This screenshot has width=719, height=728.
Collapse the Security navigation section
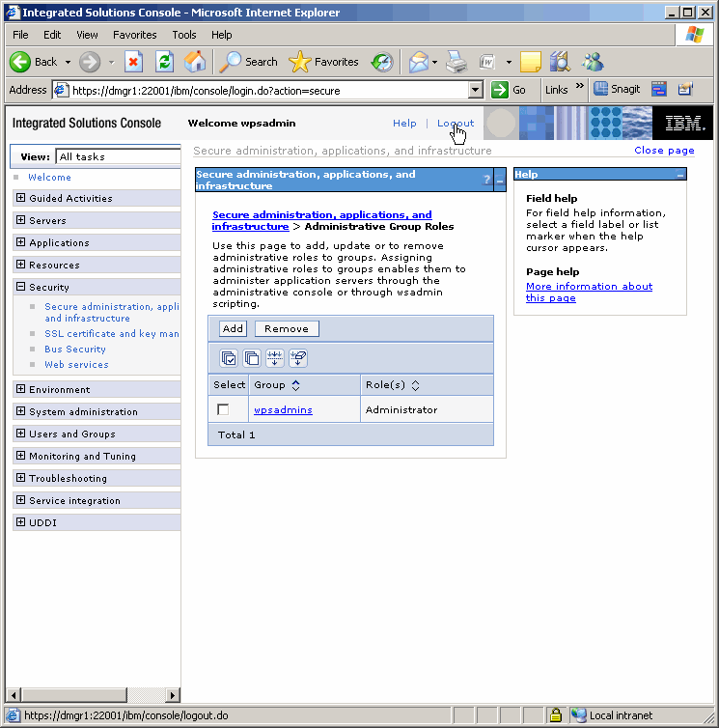(x=21, y=287)
